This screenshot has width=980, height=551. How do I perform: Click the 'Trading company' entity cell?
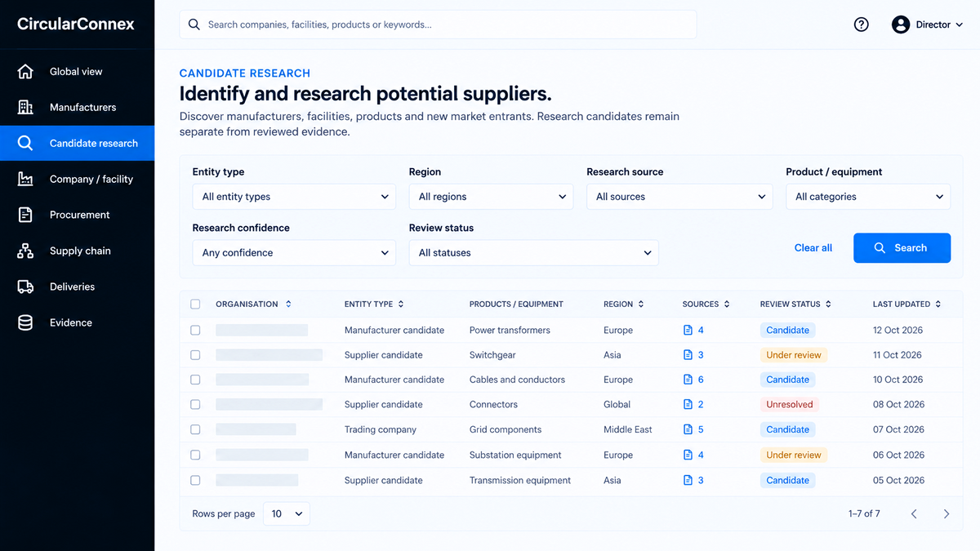click(x=380, y=429)
